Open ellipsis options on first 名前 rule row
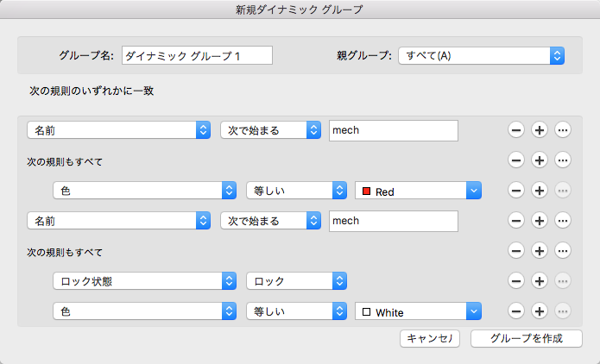This screenshot has height=364, width=600. tap(563, 130)
